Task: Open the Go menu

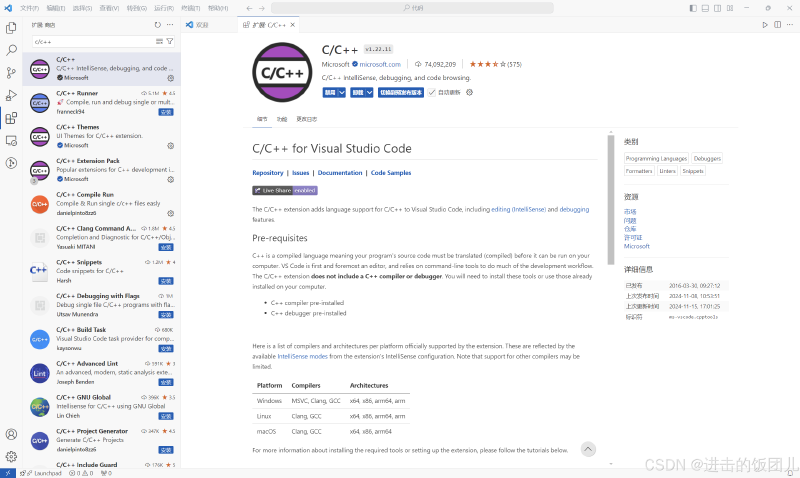Action: (136, 8)
